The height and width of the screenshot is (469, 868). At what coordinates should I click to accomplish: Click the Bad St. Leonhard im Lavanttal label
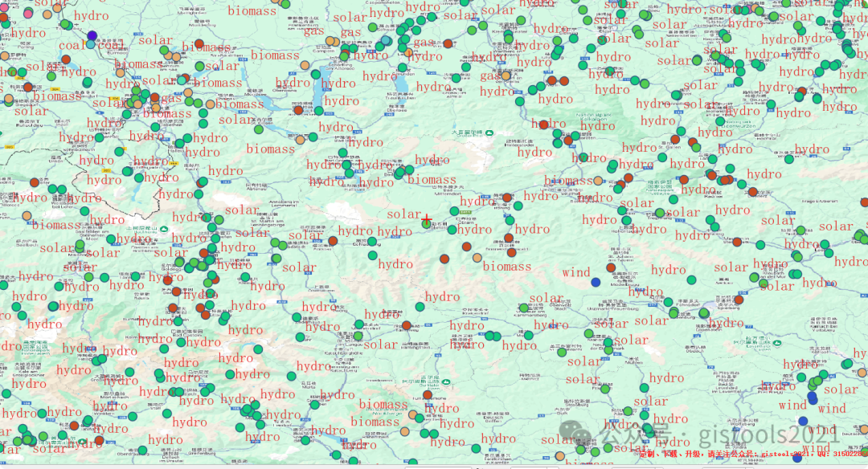tap(727, 382)
